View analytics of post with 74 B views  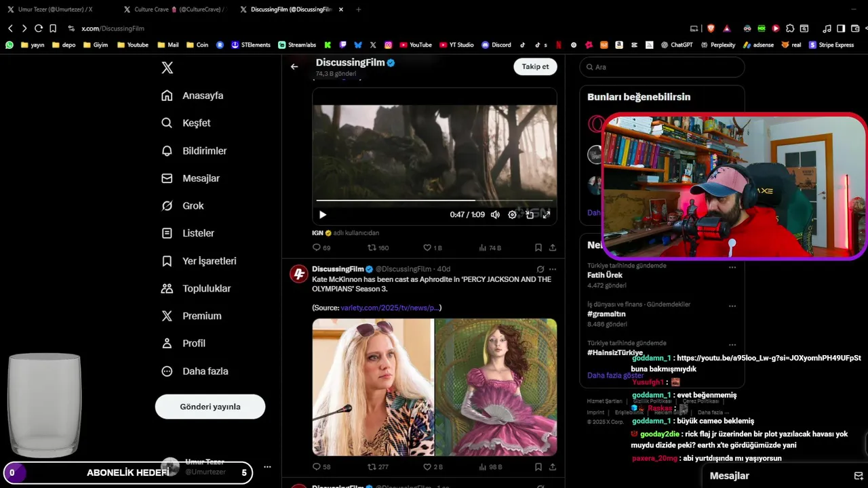490,248
